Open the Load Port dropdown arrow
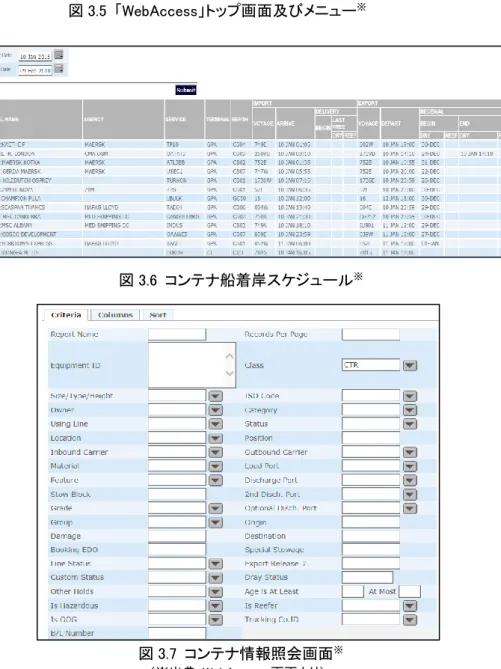The width and height of the screenshot is (501, 669). 410,466
